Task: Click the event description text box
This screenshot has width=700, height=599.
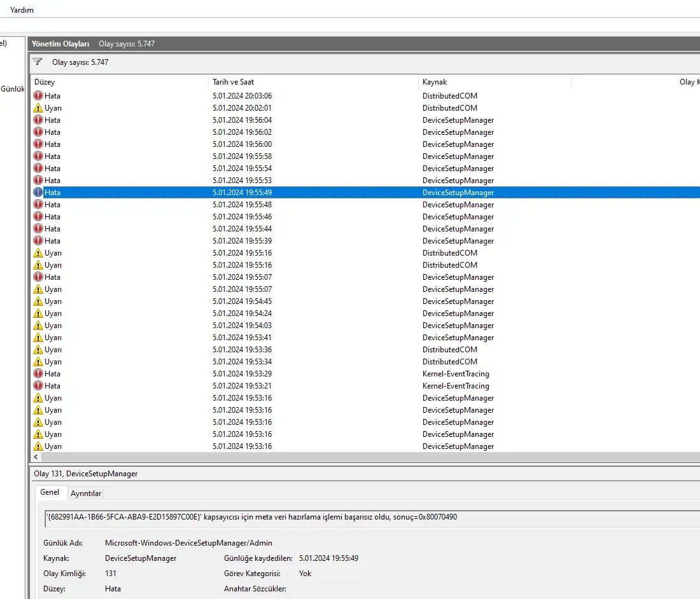Action: (373, 518)
